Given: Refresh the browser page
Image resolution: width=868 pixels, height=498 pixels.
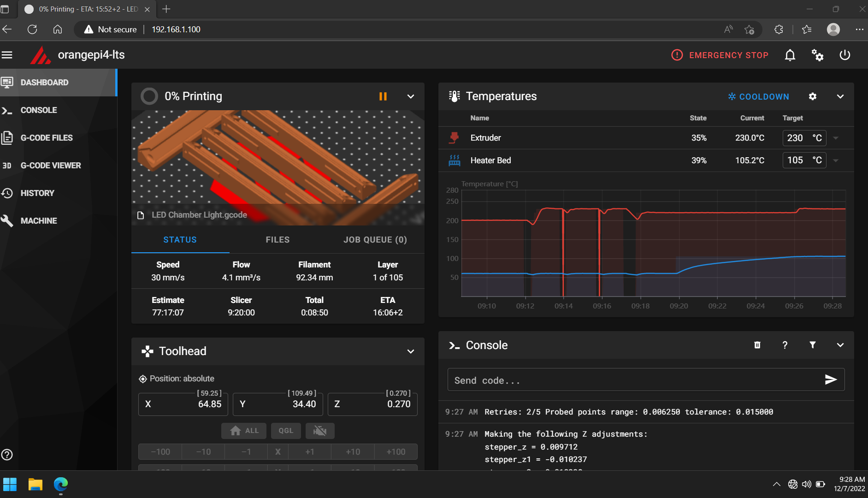Looking at the screenshot, I should [x=32, y=30].
